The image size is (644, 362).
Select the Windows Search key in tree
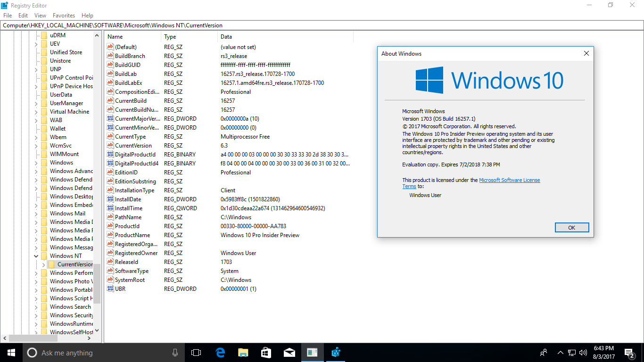[70, 307]
